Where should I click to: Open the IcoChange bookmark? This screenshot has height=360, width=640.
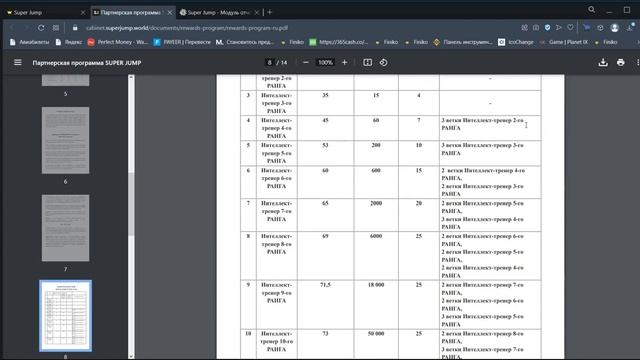(x=516, y=42)
